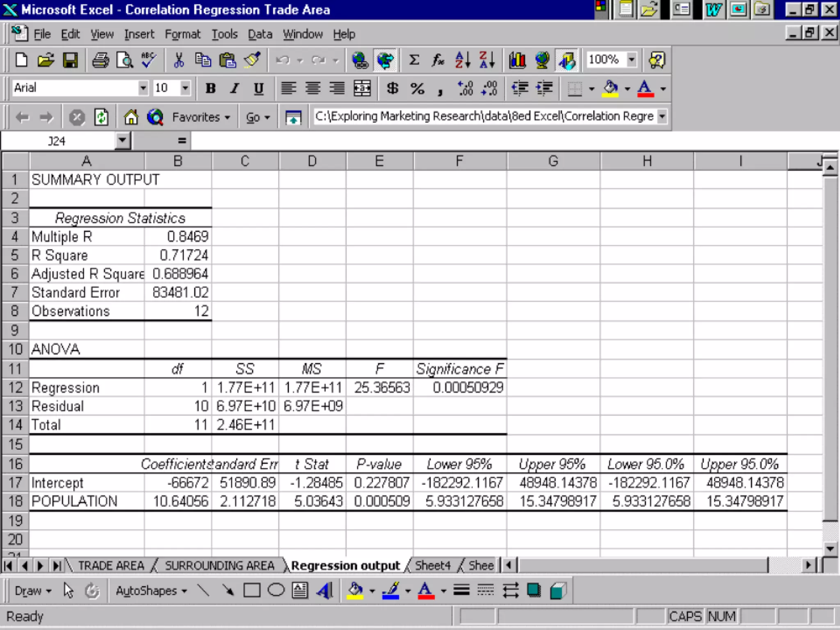Image resolution: width=840 pixels, height=630 pixels.
Task: Select the Format Painter brush
Action: [x=252, y=60]
